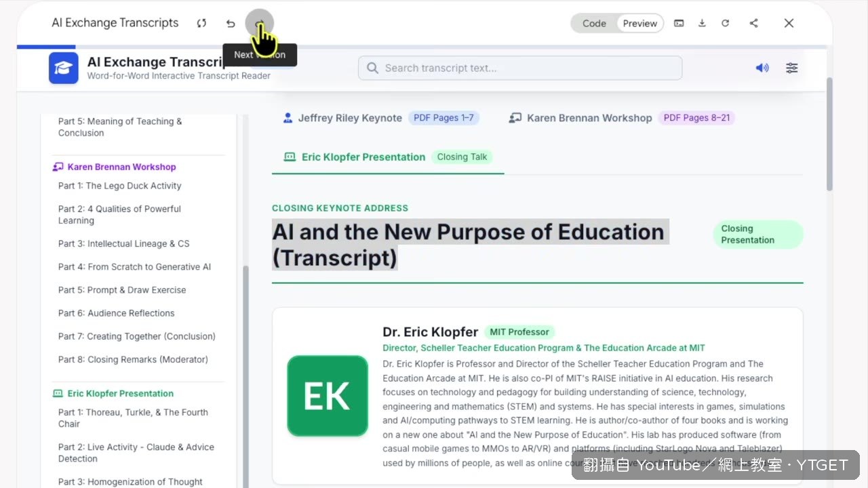The height and width of the screenshot is (488, 868).
Task: Select Part 4: From Scratch to Generative AI
Action: 134,267
